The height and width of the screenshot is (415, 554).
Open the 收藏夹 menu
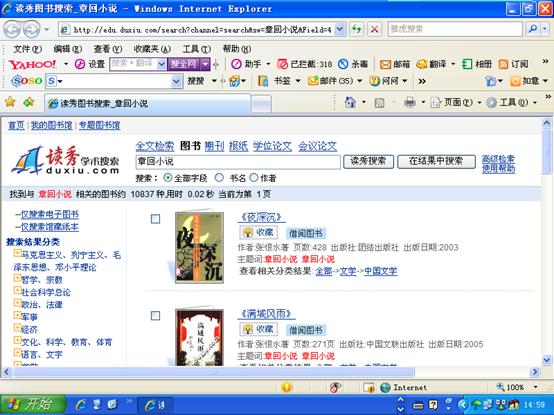(152, 49)
